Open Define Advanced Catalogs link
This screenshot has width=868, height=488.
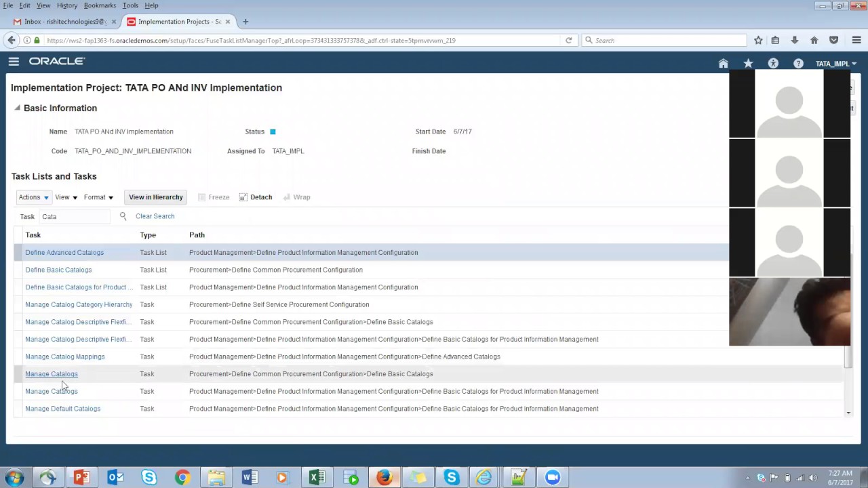64,252
